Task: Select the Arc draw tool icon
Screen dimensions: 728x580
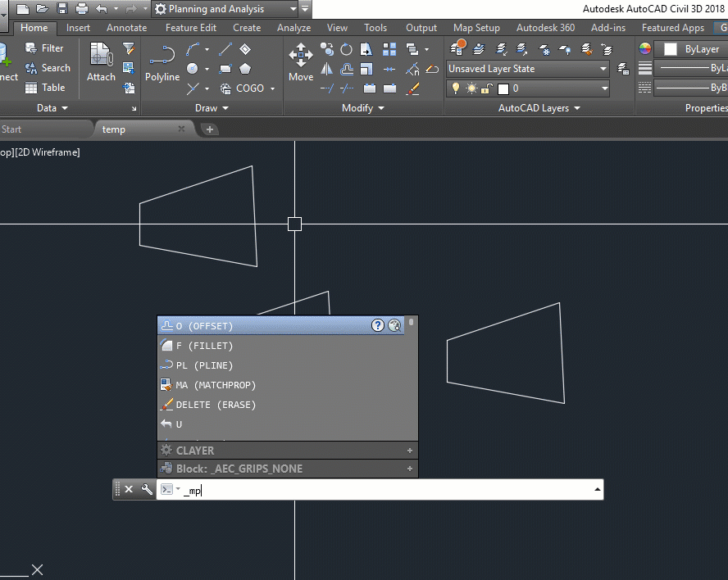Action: pyautogui.click(x=193, y=49)
